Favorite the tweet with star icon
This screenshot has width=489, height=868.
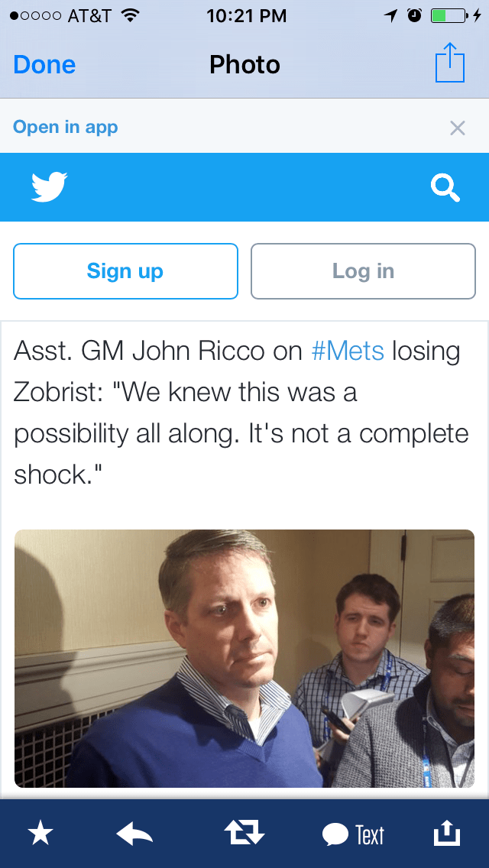tap(40, 834)
